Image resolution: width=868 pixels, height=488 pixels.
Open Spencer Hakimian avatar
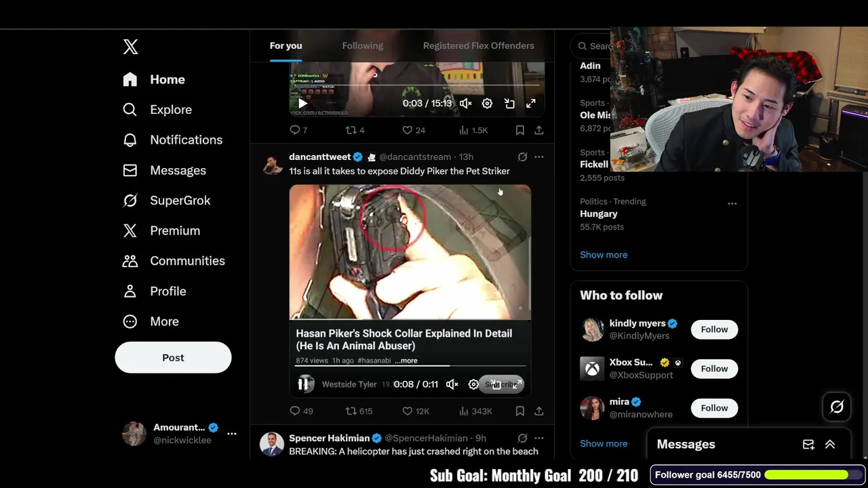272,445
